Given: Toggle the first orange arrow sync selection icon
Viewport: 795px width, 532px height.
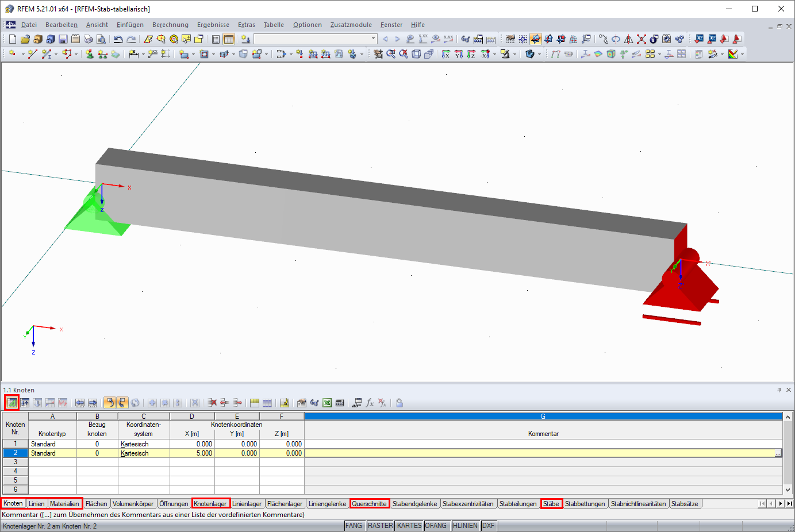Looking at the screenshot, I should click(110, 403).
